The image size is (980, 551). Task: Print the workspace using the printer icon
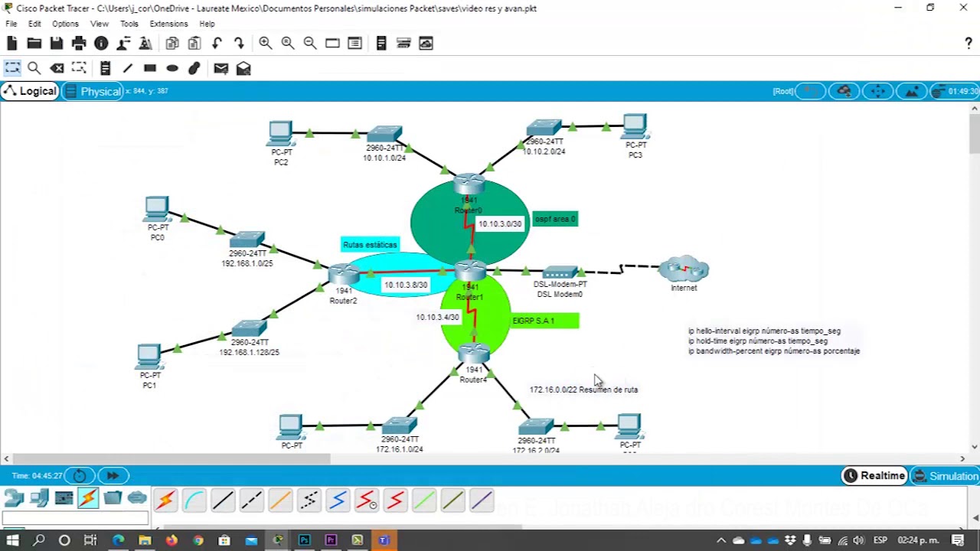point(79,44)
